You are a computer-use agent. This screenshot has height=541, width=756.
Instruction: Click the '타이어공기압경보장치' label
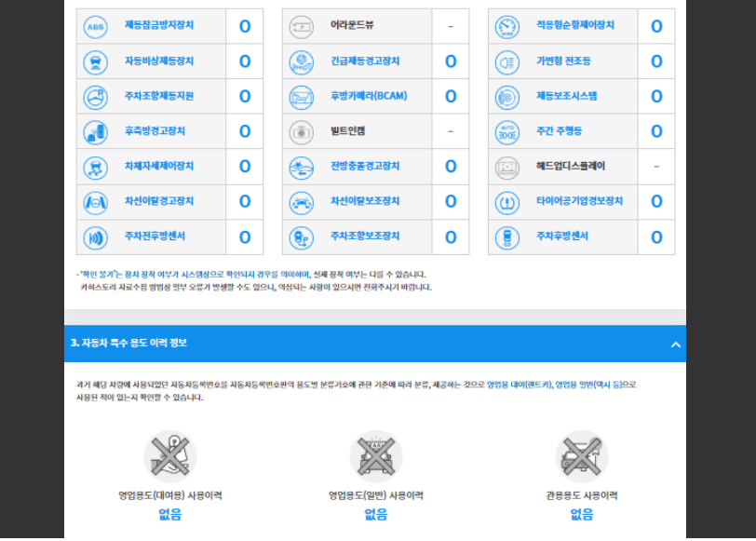[x=579, y=201]
